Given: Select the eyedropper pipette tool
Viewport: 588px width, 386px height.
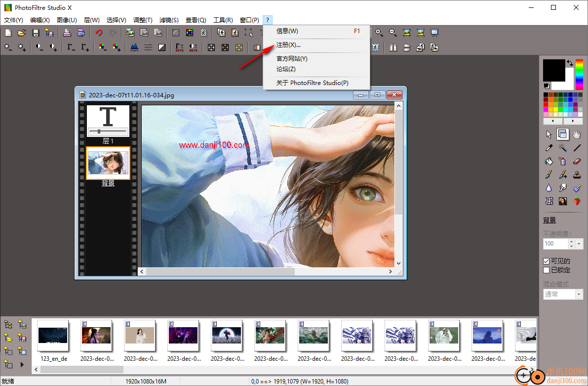Looking at the screenshot, I should [549, 148].
